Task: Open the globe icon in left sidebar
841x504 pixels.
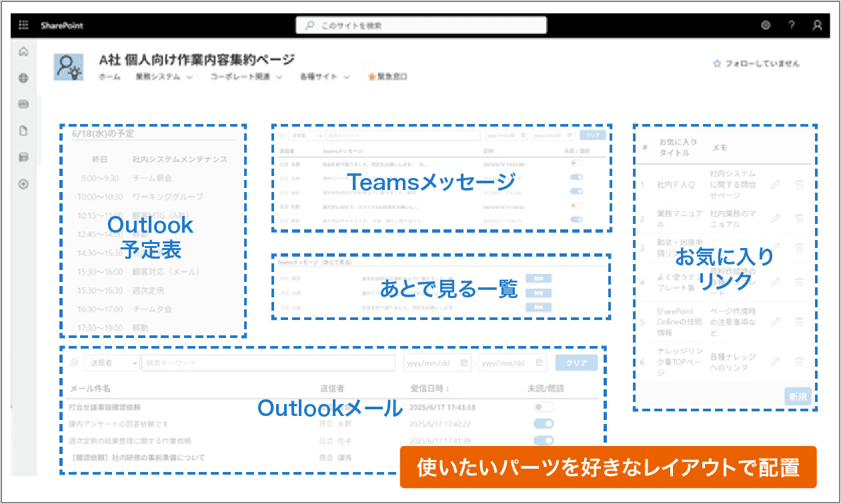Action: (24, 78)
